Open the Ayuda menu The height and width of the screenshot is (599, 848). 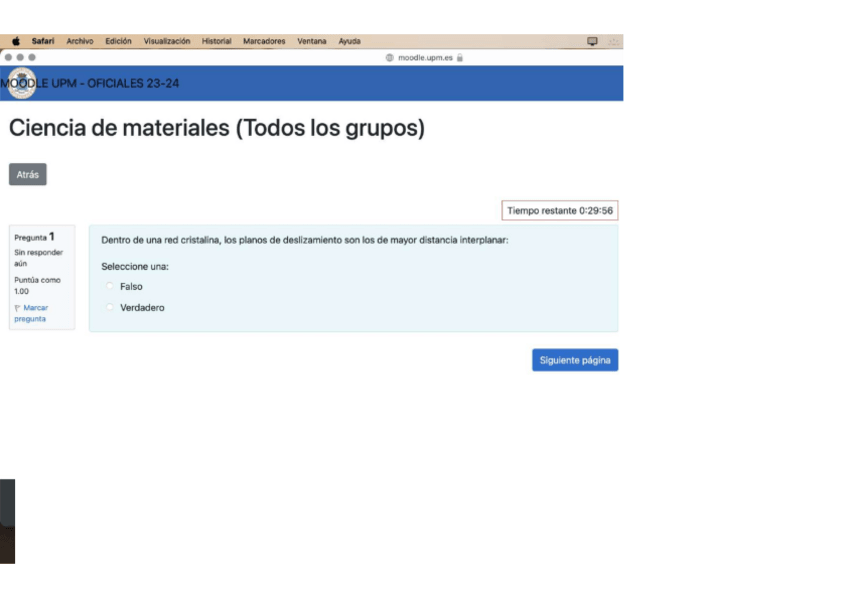[x=350, y=42]
